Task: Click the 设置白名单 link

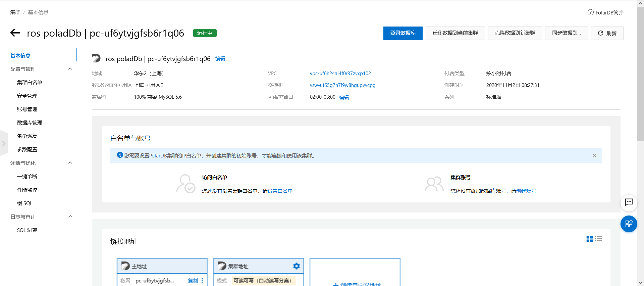Action: tap(280, 191)
